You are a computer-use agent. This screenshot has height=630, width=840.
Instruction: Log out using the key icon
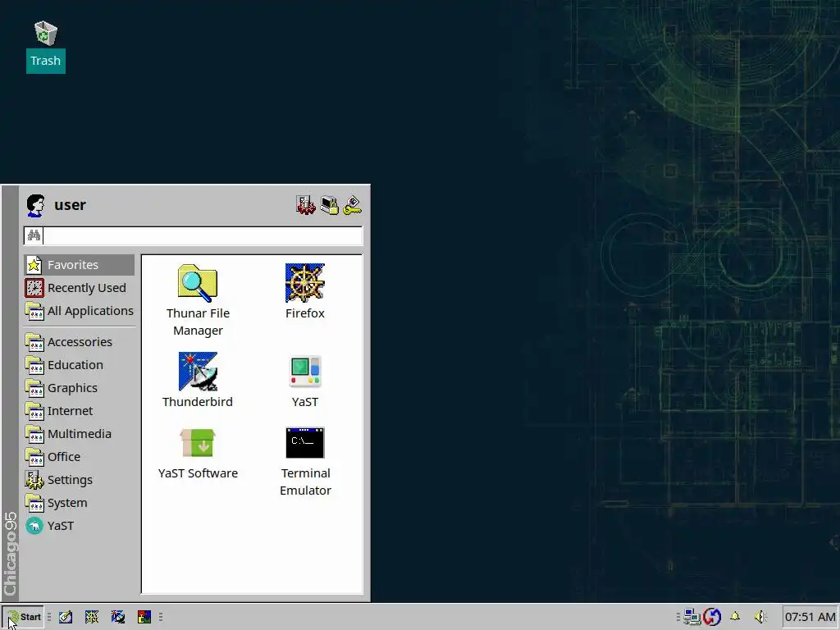click(x=353, y=205)
